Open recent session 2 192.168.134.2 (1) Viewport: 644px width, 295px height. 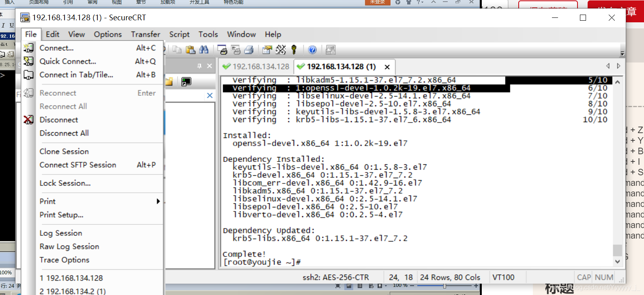93,291
